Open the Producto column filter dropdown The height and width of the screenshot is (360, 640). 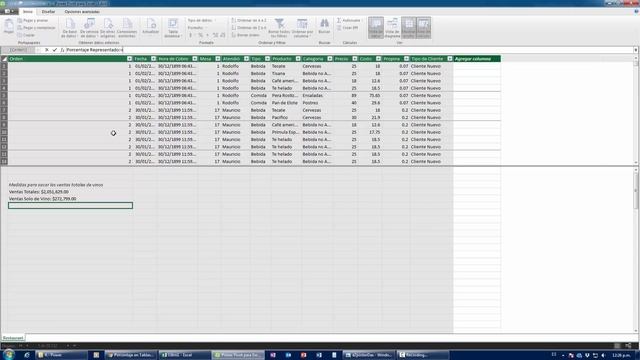point(298,59)
